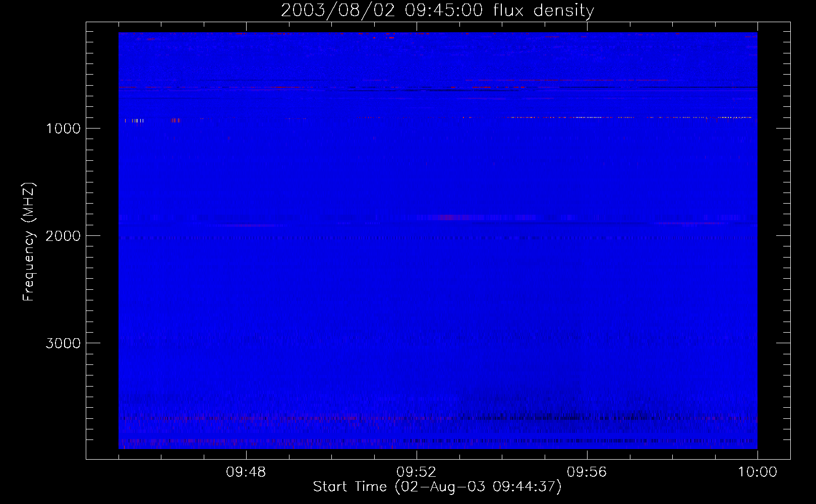Click the "09:48" time tick label
The image size is (816, 504).
coord(246,472)
